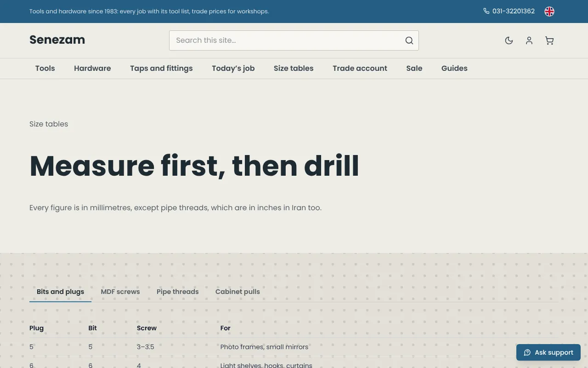
Task: Click the 'Measure first, then drill' heading
Action: tap(194, 166)
